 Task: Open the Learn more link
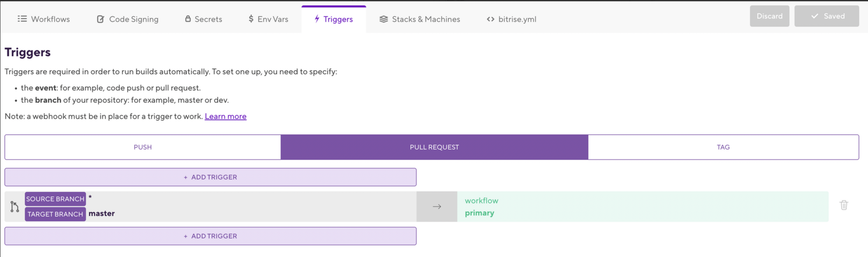pyautogui.click(x=225, y=116)
